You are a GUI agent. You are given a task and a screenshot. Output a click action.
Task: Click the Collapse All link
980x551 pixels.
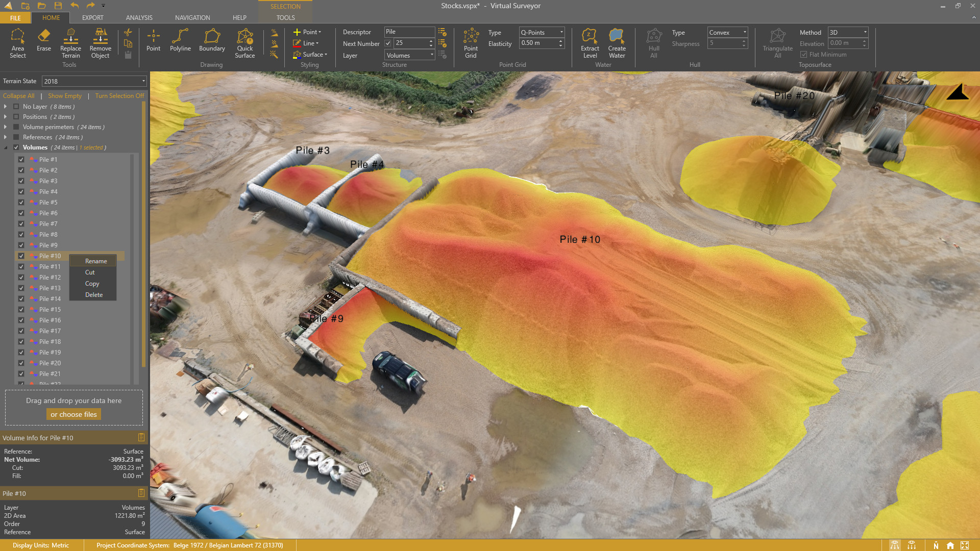coord(19,96)
